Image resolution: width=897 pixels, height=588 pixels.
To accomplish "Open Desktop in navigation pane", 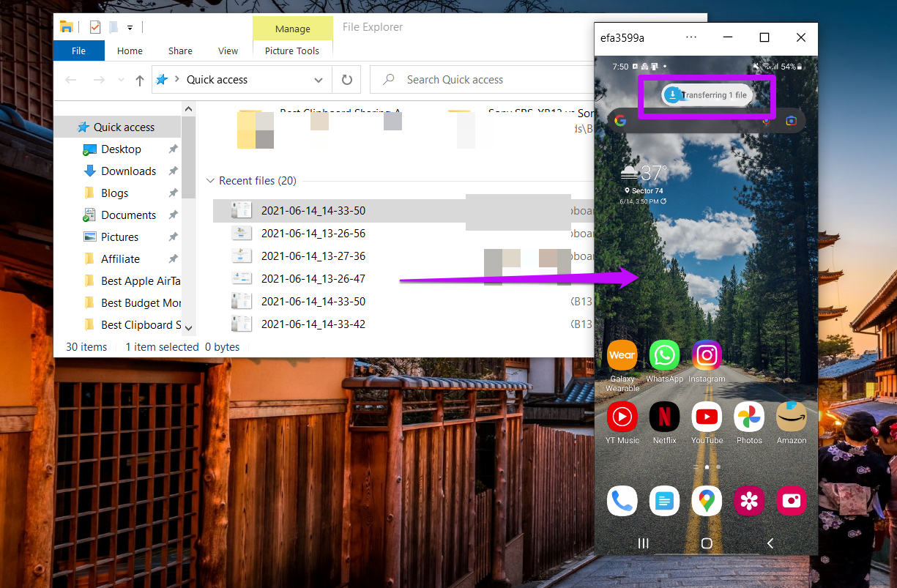I will point(121,149).
